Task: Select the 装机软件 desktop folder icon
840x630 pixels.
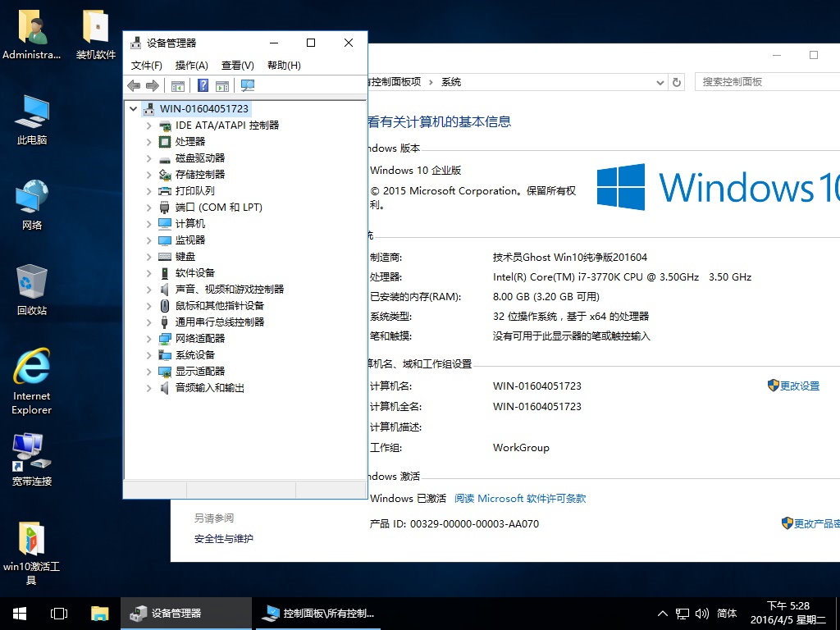Action: tap(96, 34)
